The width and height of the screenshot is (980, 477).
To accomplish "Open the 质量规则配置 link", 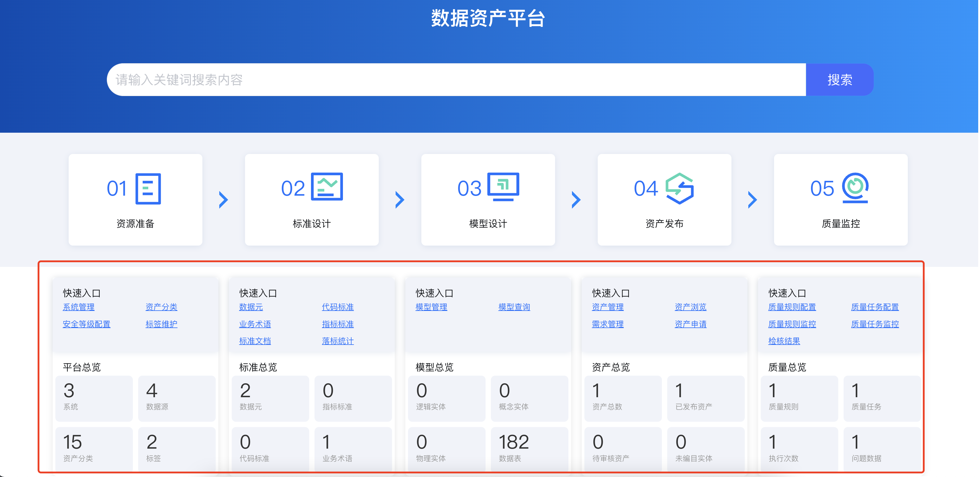I will (x=792, y=307).
